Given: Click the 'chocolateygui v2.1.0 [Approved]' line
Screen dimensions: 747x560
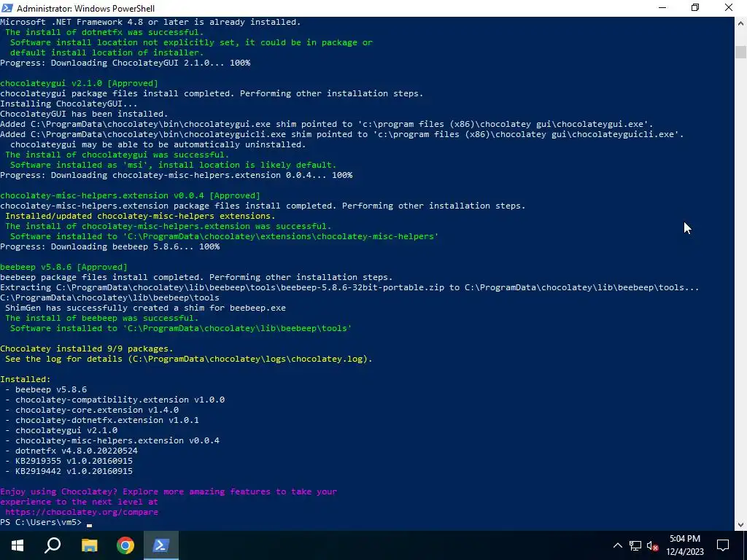Looking at the screenshot, I should coord(79,83).
